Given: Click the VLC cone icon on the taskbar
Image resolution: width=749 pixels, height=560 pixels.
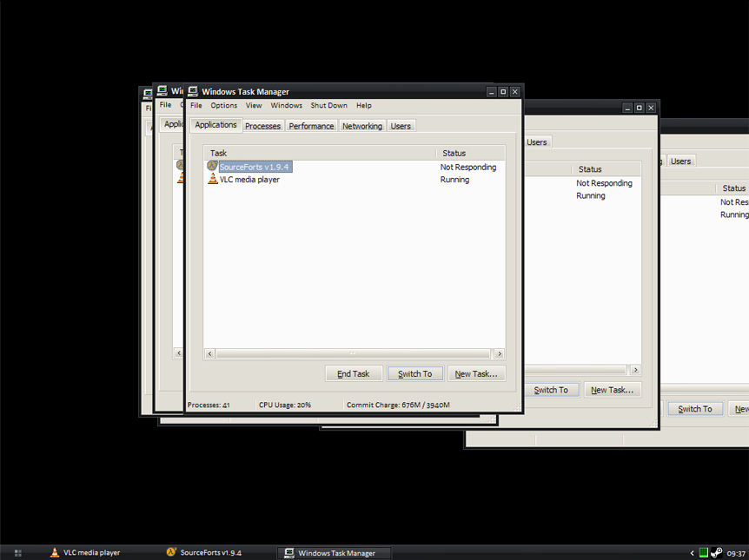Looking at the screenshot, I should [55, 552].
